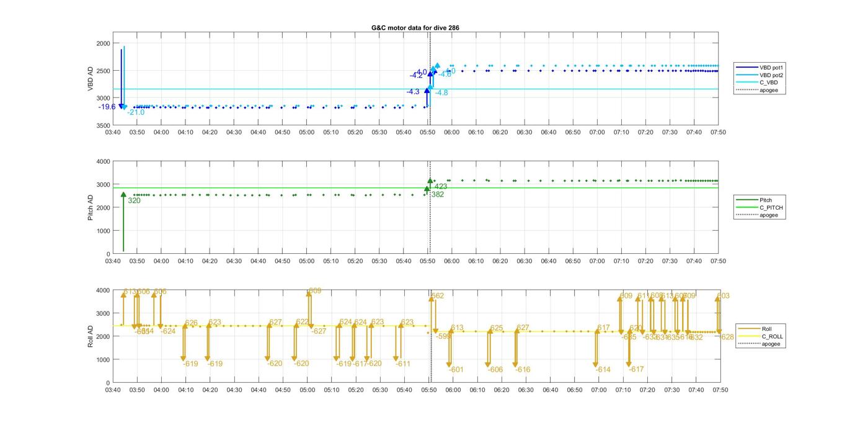Click the '-614' roll data label

pos(603,370)
